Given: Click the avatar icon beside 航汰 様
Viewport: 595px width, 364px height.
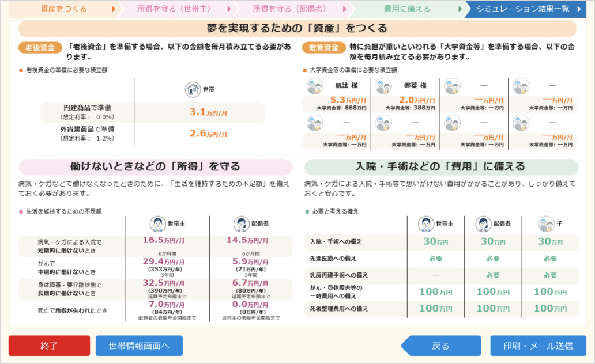Looking at the screenshot, I should pyautogui.click(x=315, y=86).
